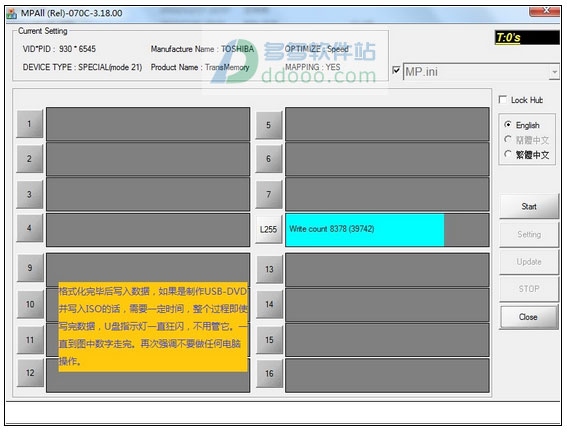Click port button 2
The image size is (567, 433).
point(30,159)
